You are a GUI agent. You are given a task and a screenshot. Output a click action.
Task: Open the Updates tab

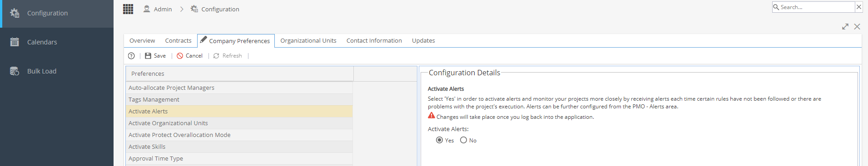[x=423, y=40]
